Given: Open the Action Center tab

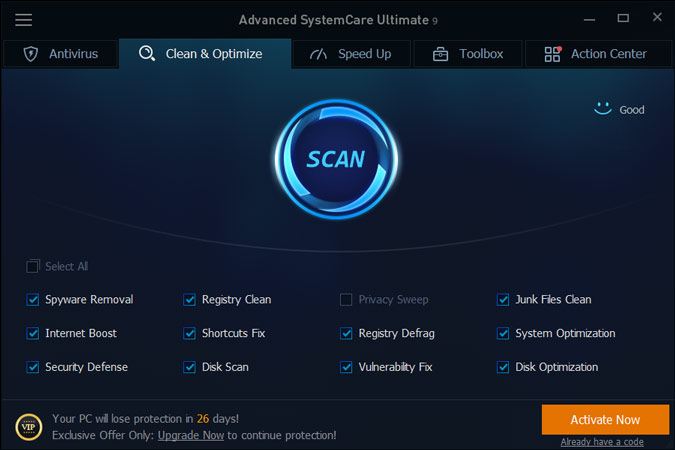Looking at the screenshot, I should pyautogui.click(x=598, y=54).
